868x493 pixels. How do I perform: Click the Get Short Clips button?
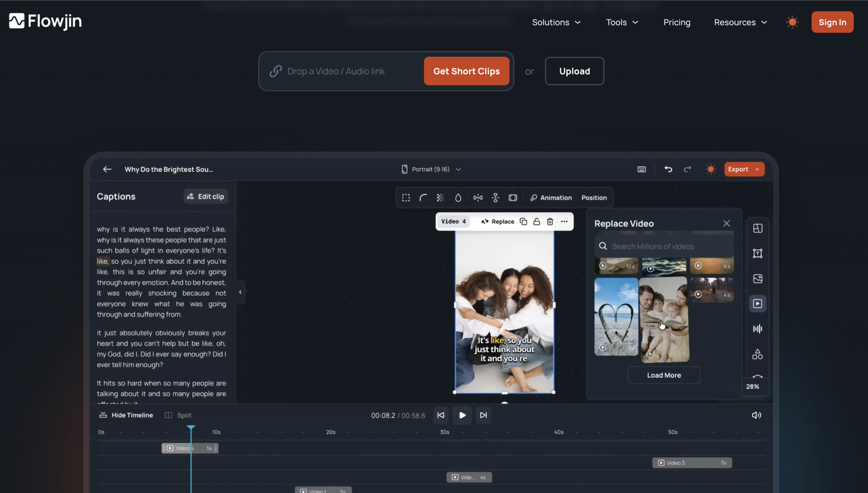click(x=467, y=71)
